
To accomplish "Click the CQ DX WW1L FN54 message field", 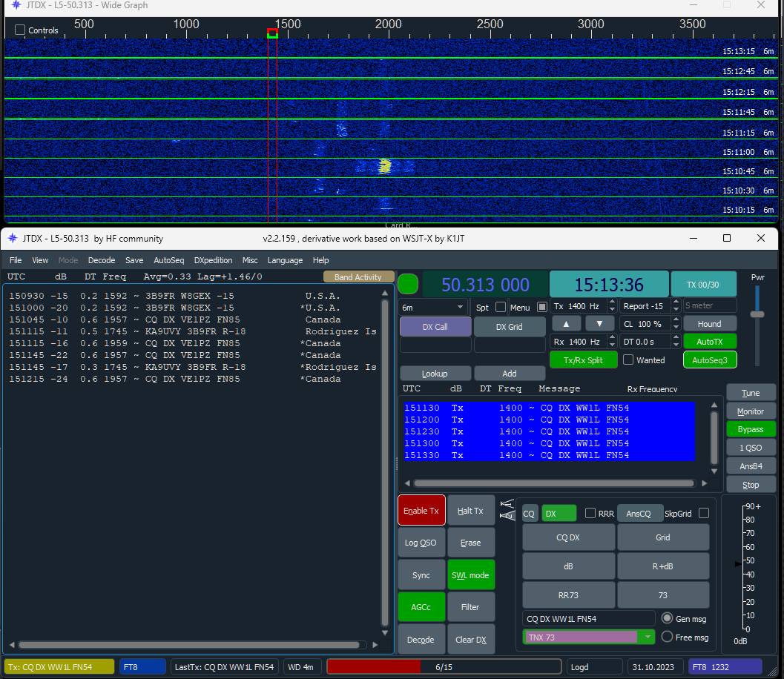I will (588, 618).
